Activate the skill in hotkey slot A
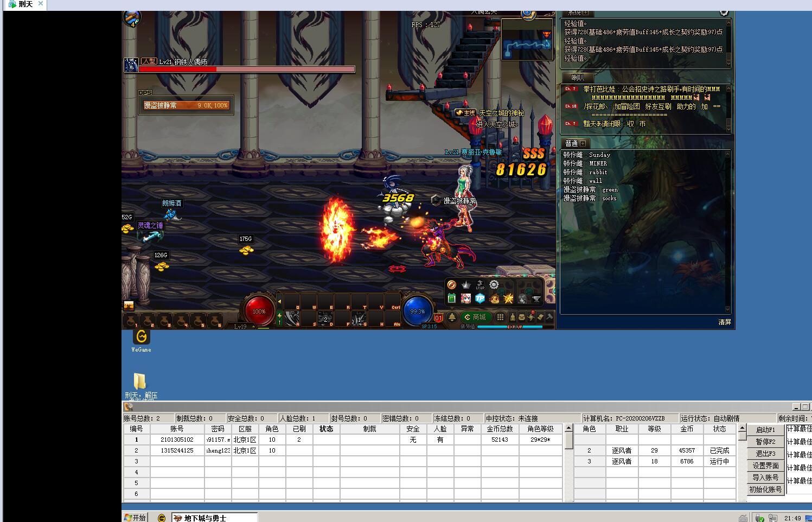The image size is (812, 522). click(292, 318)
